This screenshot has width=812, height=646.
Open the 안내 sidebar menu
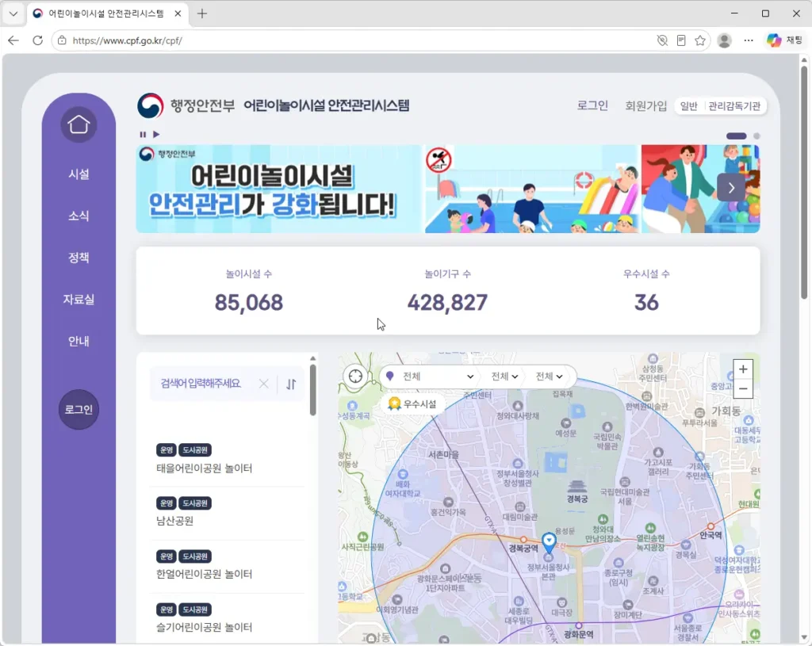[x=79, y=341]
